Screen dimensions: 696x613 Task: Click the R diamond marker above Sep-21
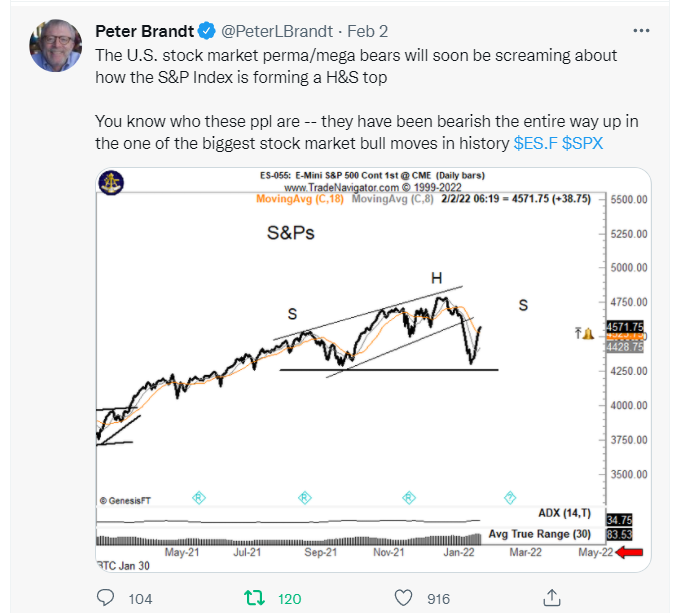coord(304,497)
